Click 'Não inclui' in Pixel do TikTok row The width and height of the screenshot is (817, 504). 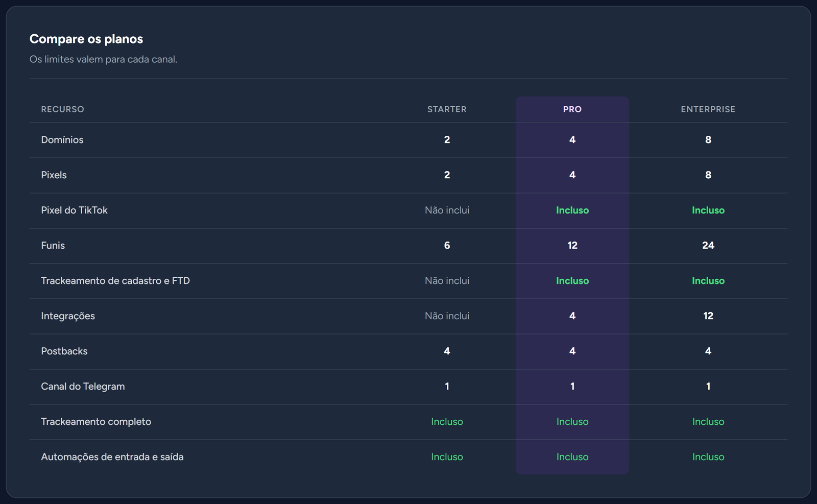point(447,210)
